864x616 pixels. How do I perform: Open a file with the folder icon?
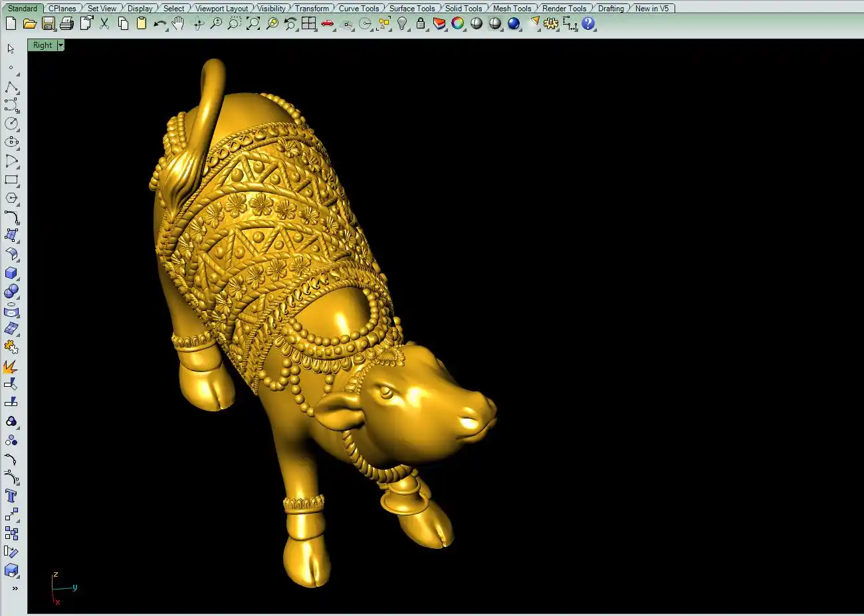(29, 24)
